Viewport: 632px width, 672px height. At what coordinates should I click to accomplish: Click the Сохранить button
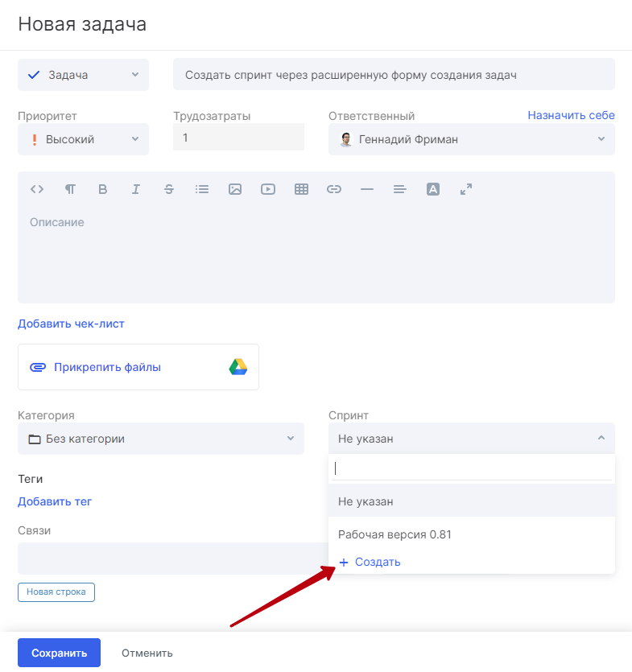click(59, 653)
